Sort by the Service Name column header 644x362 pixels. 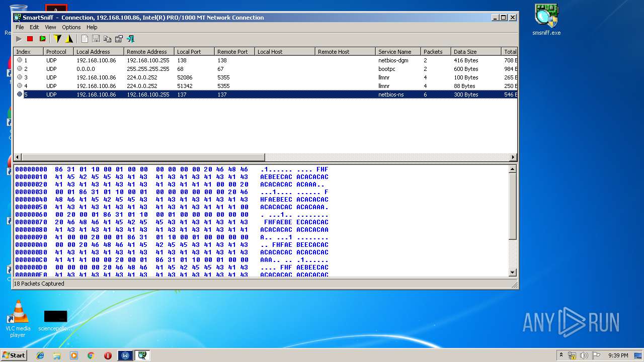click(x=398, y=52)
